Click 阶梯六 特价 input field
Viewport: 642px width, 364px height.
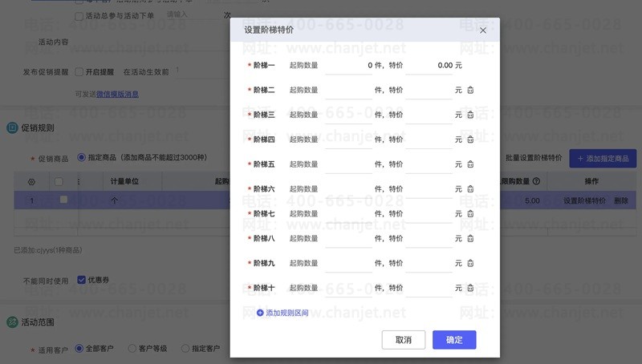pyautogui.click(x=429, y=189)
